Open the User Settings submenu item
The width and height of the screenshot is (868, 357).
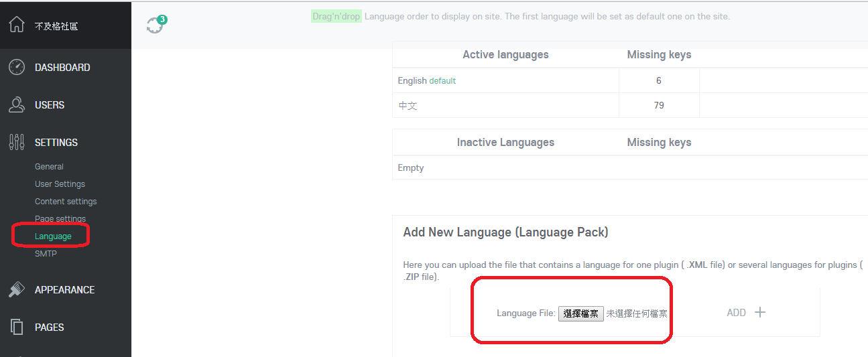(x=60, y=184)
